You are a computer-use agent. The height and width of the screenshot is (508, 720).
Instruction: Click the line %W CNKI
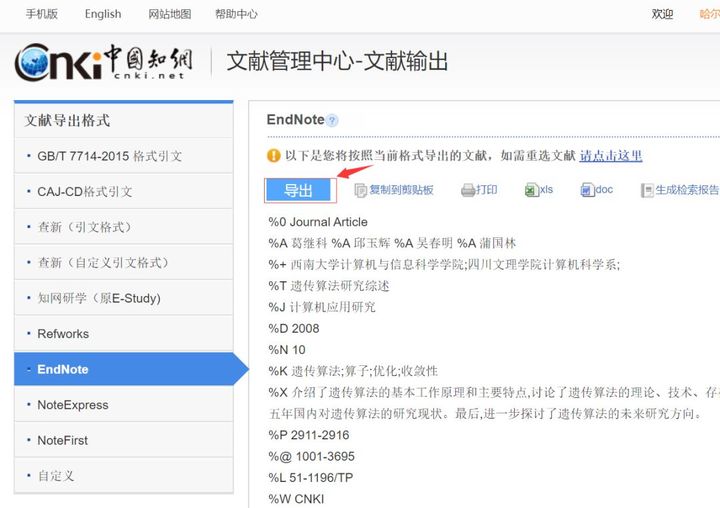(296, 499)
